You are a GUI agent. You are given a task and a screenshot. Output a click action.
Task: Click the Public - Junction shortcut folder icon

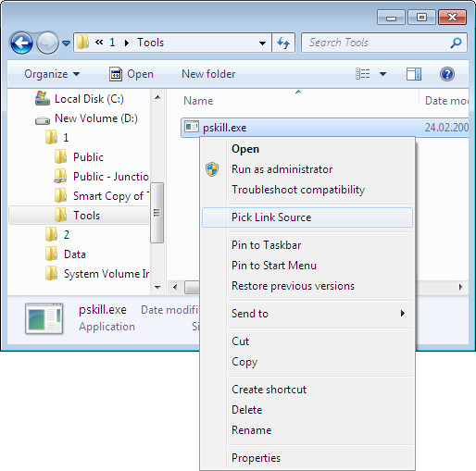click(60, 176)
